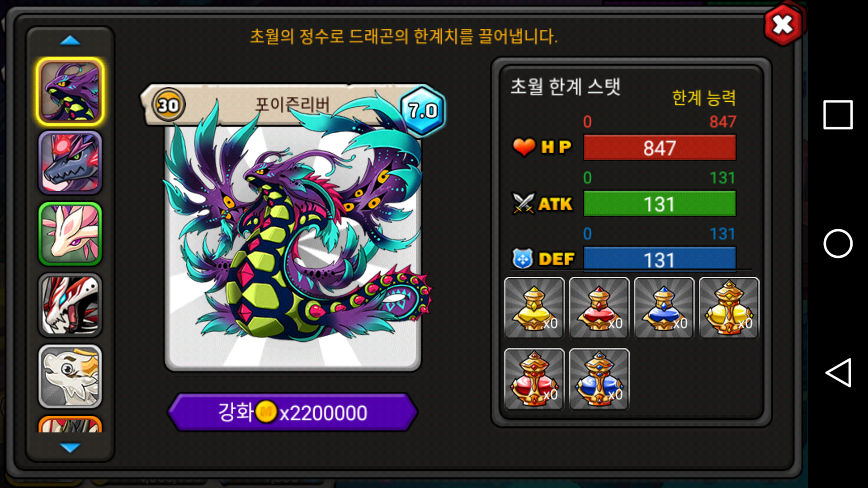Tap the Android back navigation triangle
Image resolution: width=868 pixels, height=488 pixels.
(x=839, y=373)
